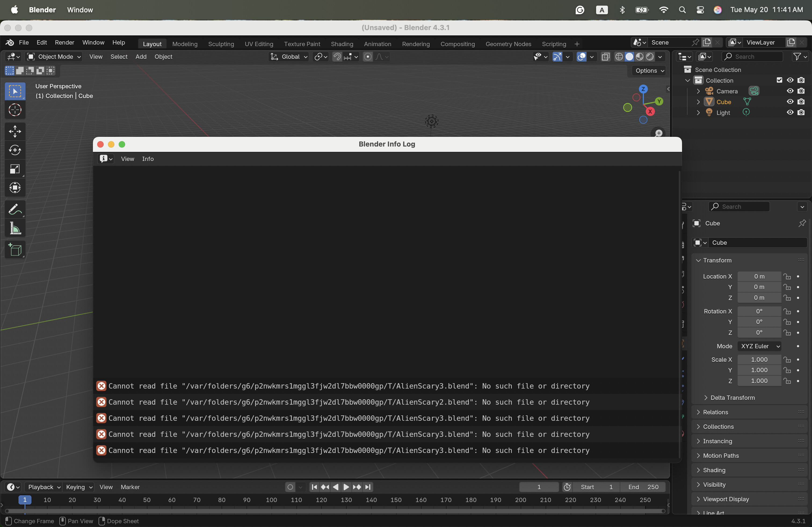The width and height of the screenshot is (812, 527).
Task: Click the Options button in viewport
Action: pyautogui.click(x=649, y=71)
